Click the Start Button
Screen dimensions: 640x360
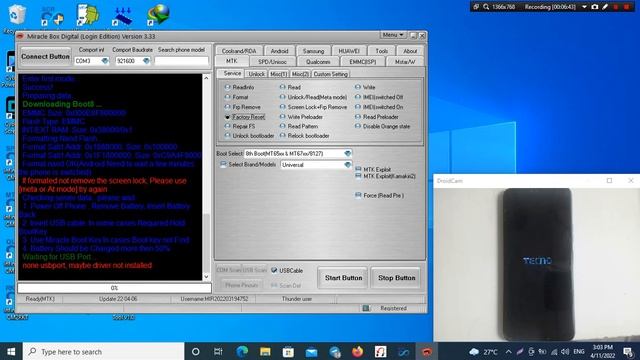[343, 278]
